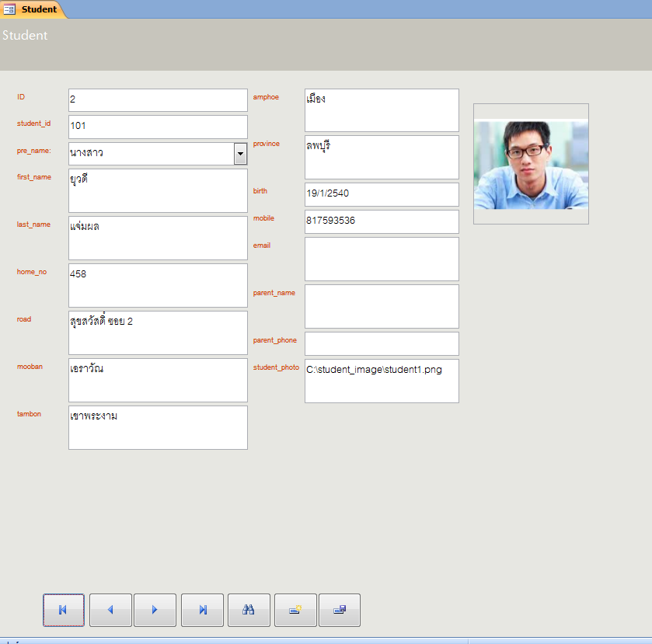The width and height of the screenshot is (652, 644).
Task: Click the empty parent_phone field
Action: (382, 343)
